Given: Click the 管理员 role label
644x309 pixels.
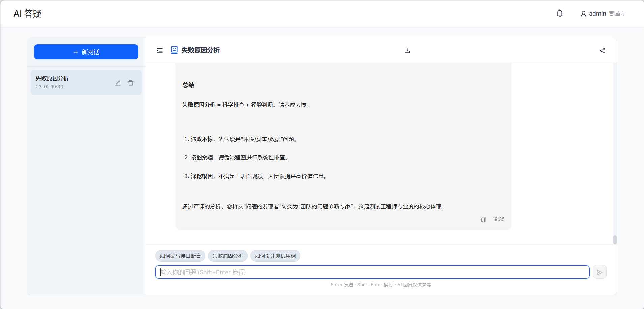Looking at the screenshot, I should click(616, 14).
